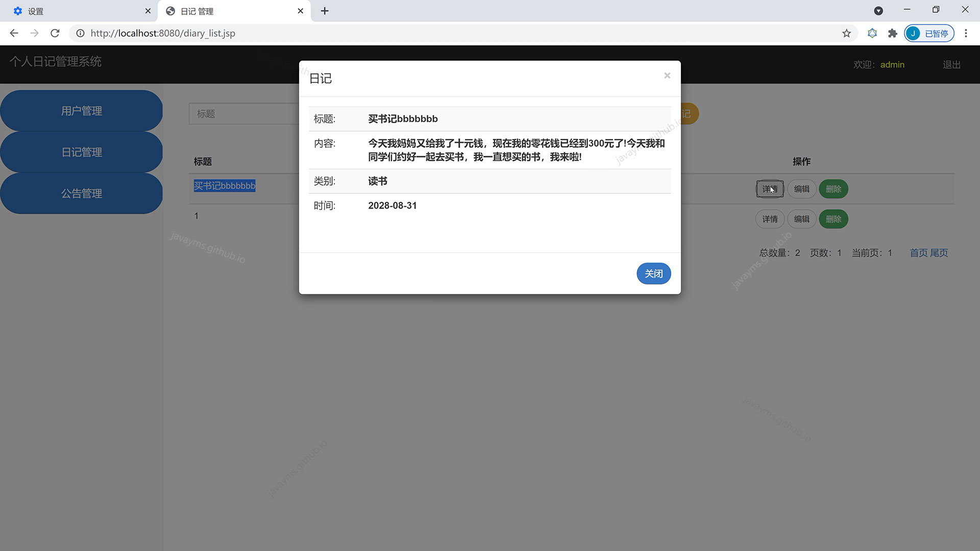980x551 pixels.
Task: Switch to the 设置 tab
Action: 77,11
